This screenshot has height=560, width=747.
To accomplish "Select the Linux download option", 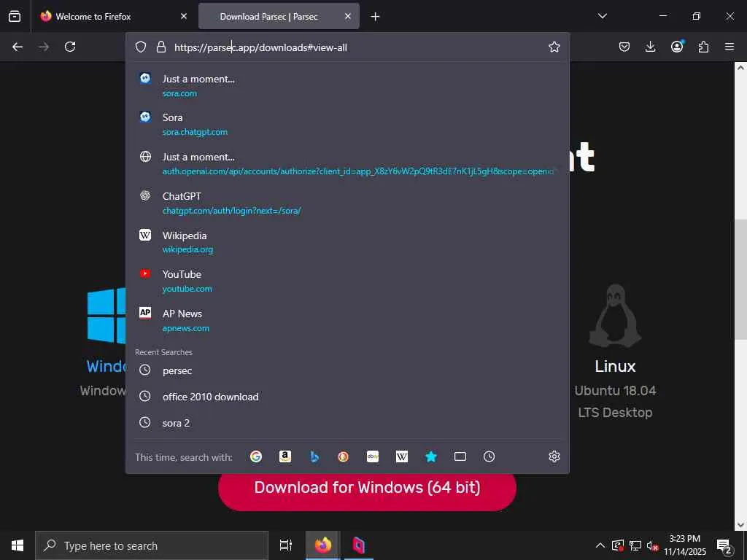I will pos(615,352).
